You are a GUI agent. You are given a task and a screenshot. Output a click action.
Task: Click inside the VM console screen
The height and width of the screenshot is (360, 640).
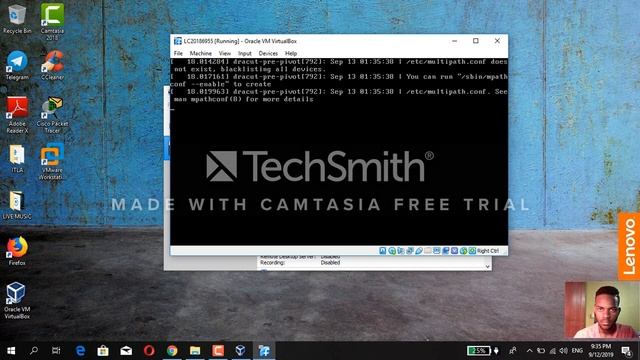point(339,151)
